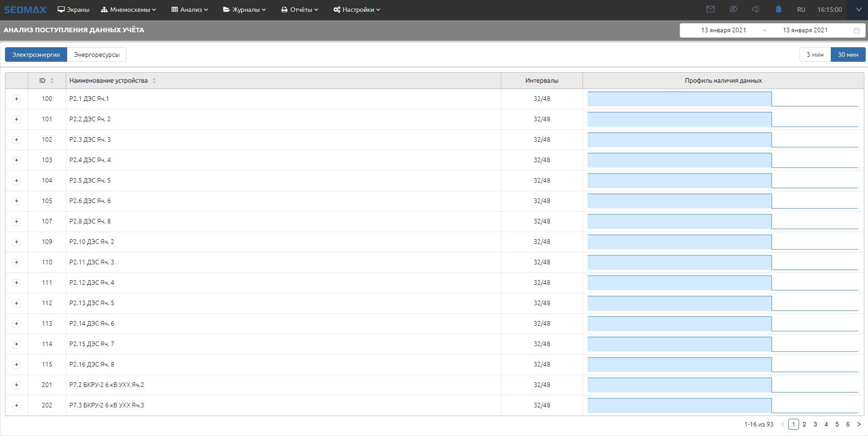Open calendar icon in date range
The width and height of the screenshot is (868, 436).
857,30
